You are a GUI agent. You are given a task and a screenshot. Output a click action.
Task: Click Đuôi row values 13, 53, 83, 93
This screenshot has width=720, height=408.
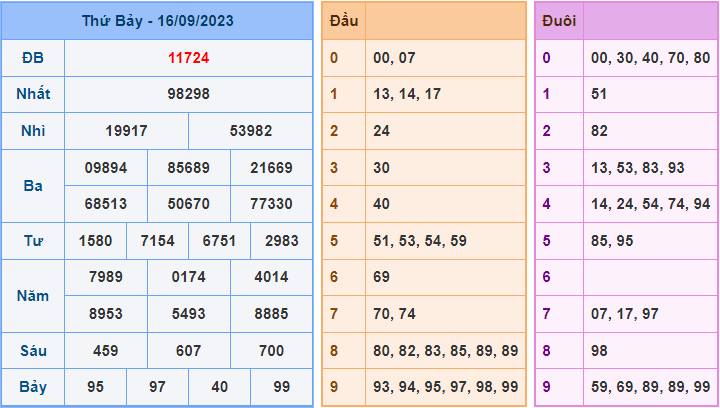pyautogui.click(x=638, y=168)
